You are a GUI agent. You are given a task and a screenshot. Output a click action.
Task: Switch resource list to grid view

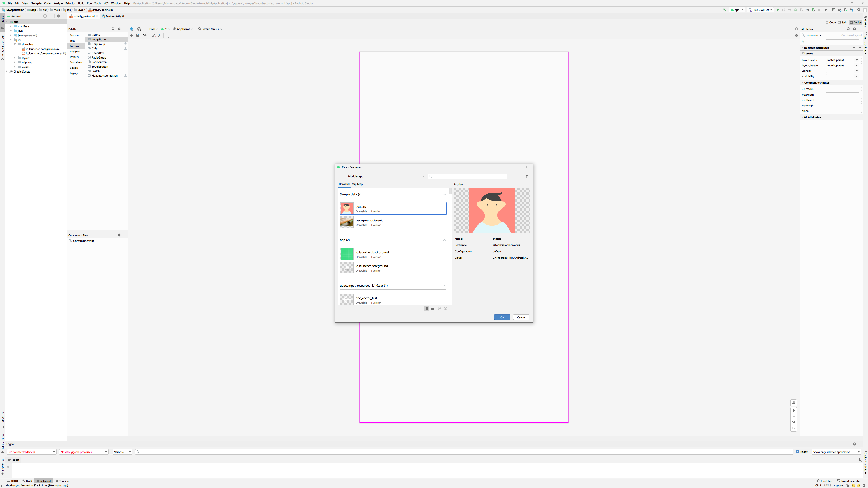click(x=432, y=308)
